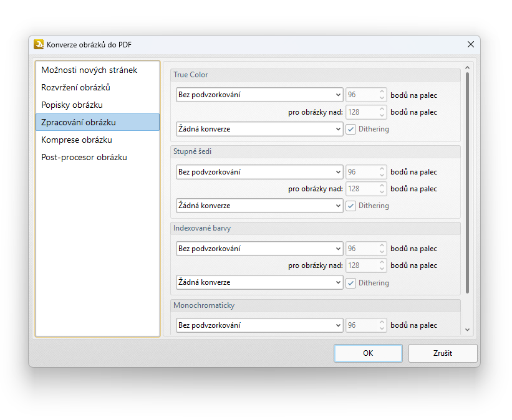Image resolution: width=512 pixels, height=420 pixels.
Task: Click True Color 128 threshold field
Action: pos(362,112)
